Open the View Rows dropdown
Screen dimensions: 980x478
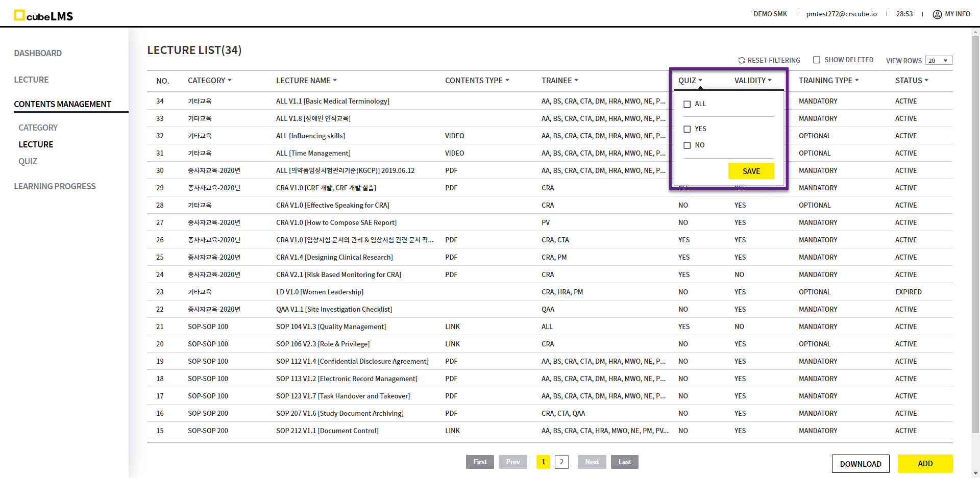[939, 61]
